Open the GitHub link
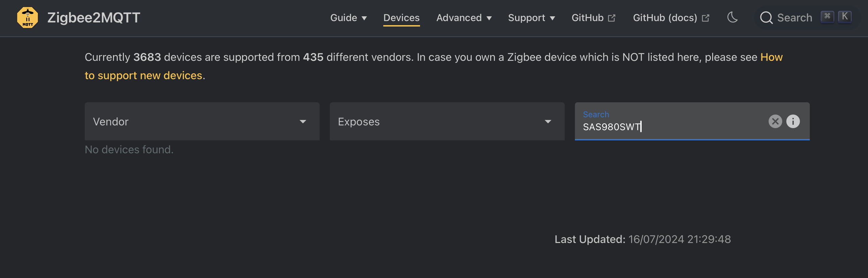This screenshot has height=278, width=868. click(x=588, y=18)
